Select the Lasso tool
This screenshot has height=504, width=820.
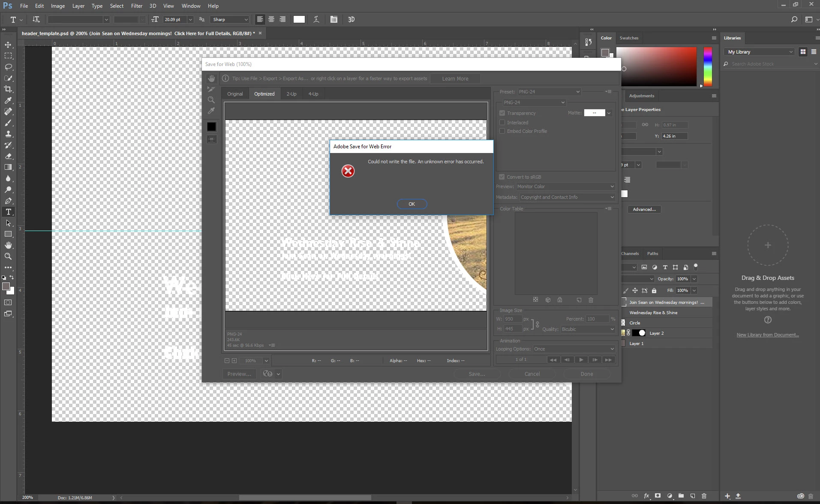(x=8, y=67)
